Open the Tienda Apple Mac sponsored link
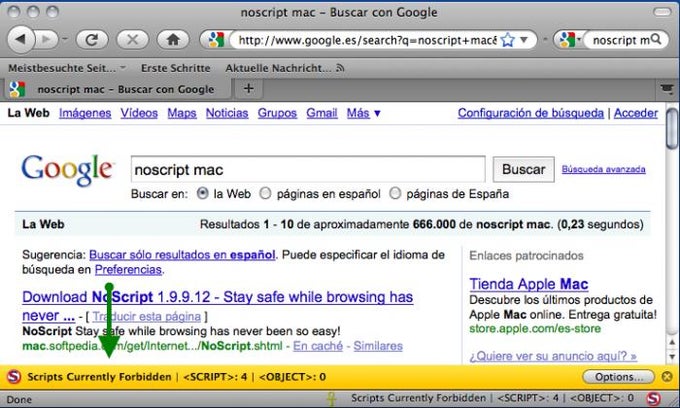Image resolution: width=680 pixels, height=408 pixels. click(x=529, y=284)
